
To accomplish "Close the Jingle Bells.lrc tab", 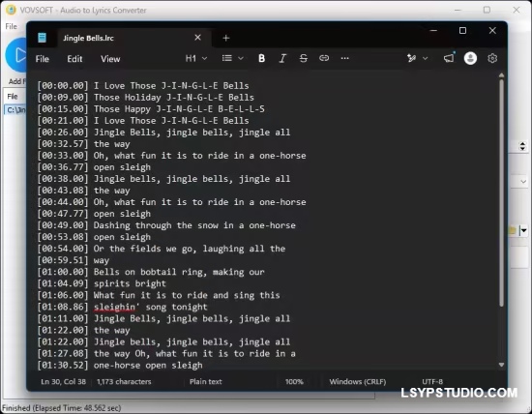I will point(197,38).
